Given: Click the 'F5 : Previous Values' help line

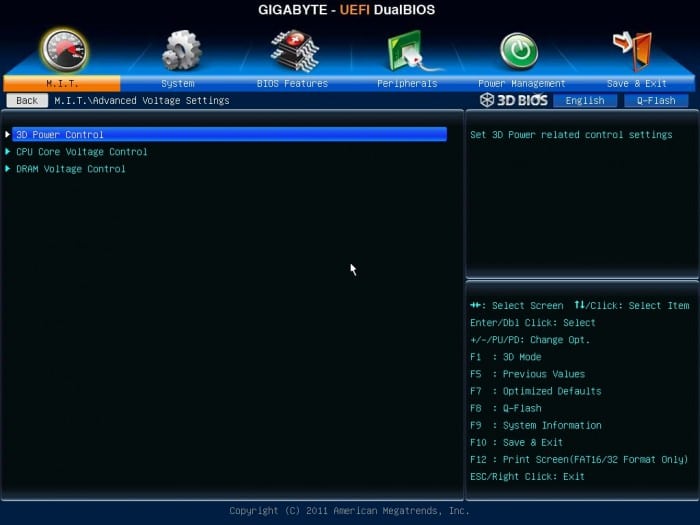Looking at the screenshot, I should pyautogui.click(x=527, y=374).
